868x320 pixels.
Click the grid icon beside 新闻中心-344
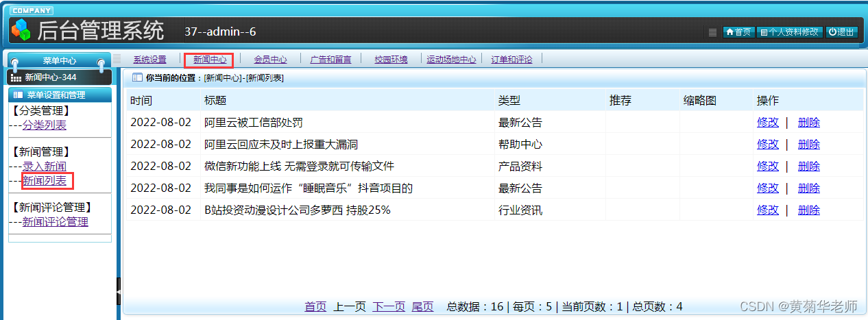click(x=16, y=78)
